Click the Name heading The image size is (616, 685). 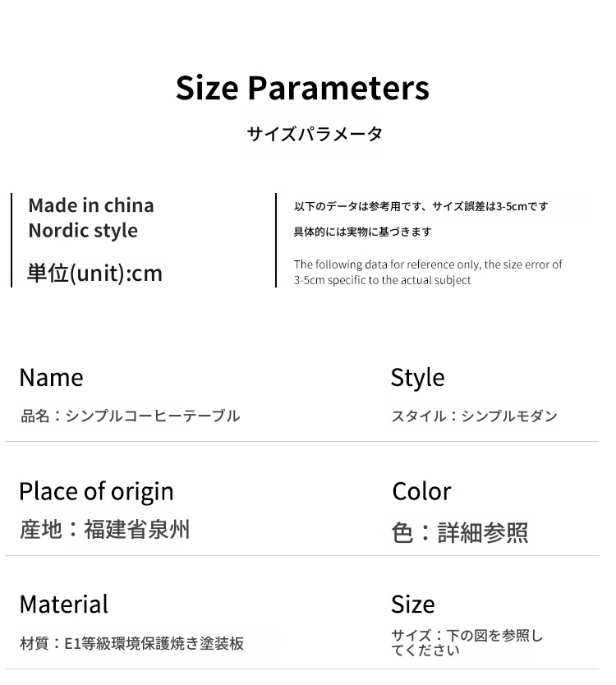(51, 377)
